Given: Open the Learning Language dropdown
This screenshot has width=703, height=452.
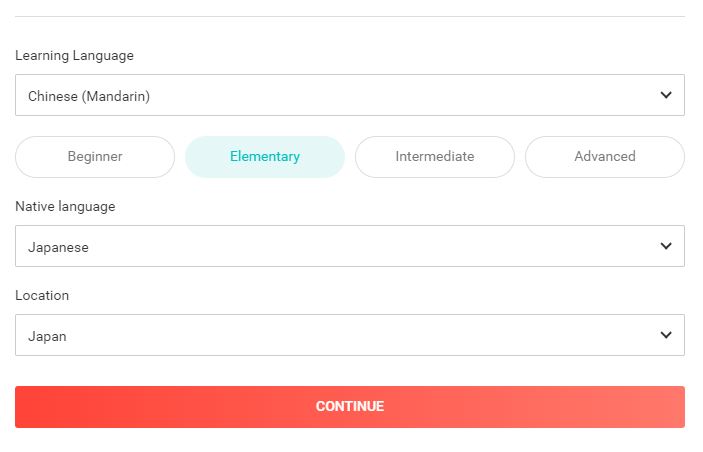Looking at the screenshot, I should click(350, 95).
